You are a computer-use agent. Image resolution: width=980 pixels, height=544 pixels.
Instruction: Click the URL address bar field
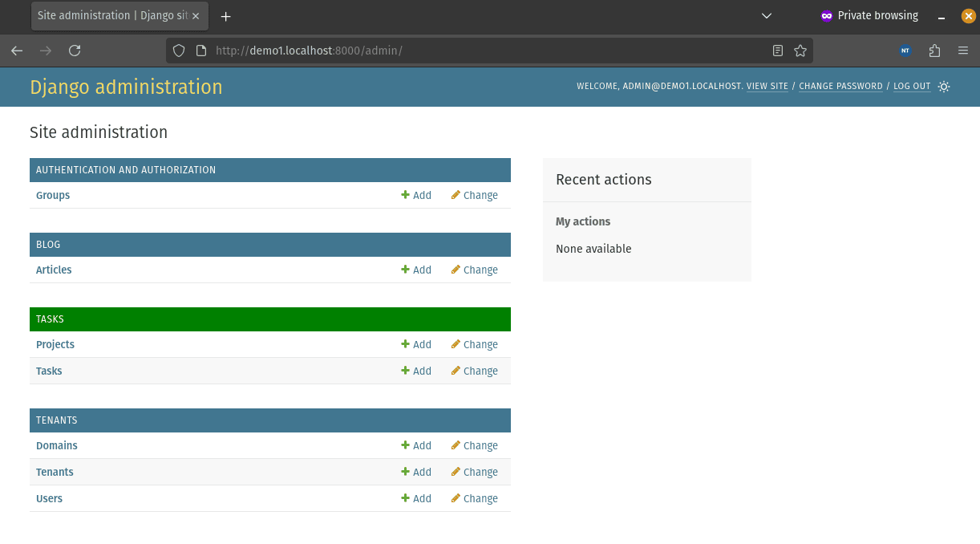(x=481, y=51)
